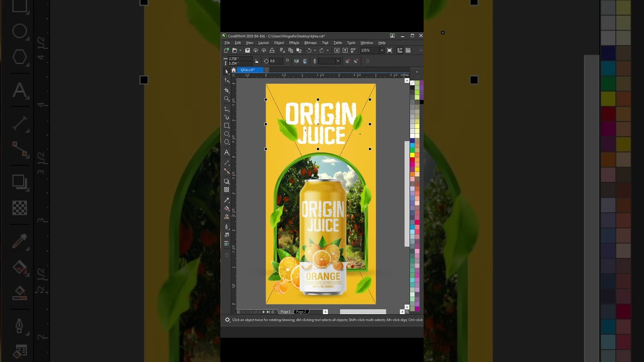Go to last page arrow in navigator
The image size is (644, 362).
click(268, 312)
